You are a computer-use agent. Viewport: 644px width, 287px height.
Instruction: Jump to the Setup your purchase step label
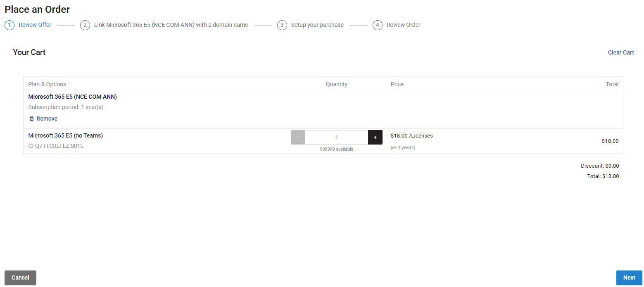point(317,25)
